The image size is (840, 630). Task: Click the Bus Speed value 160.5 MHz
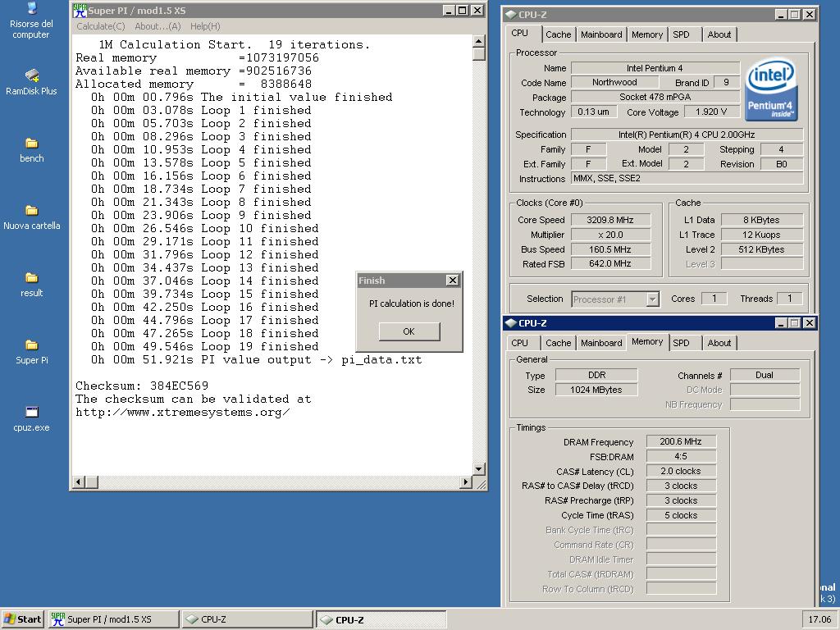[610, 249]
